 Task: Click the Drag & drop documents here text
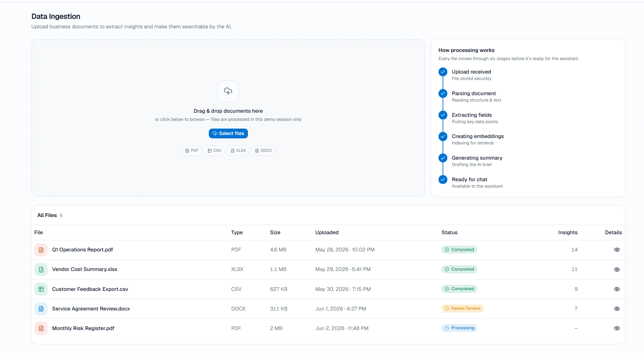coord(228,111)
